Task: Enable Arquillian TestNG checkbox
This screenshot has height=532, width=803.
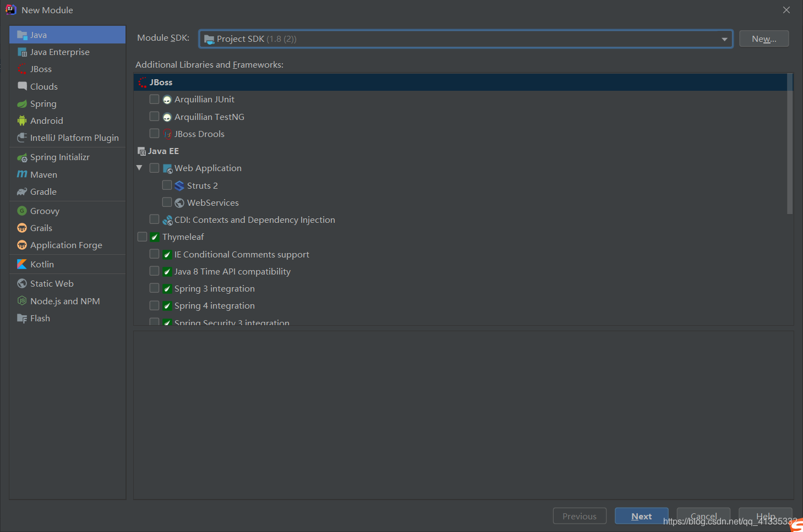Action: pyautogui.click(x=154, y=117)
